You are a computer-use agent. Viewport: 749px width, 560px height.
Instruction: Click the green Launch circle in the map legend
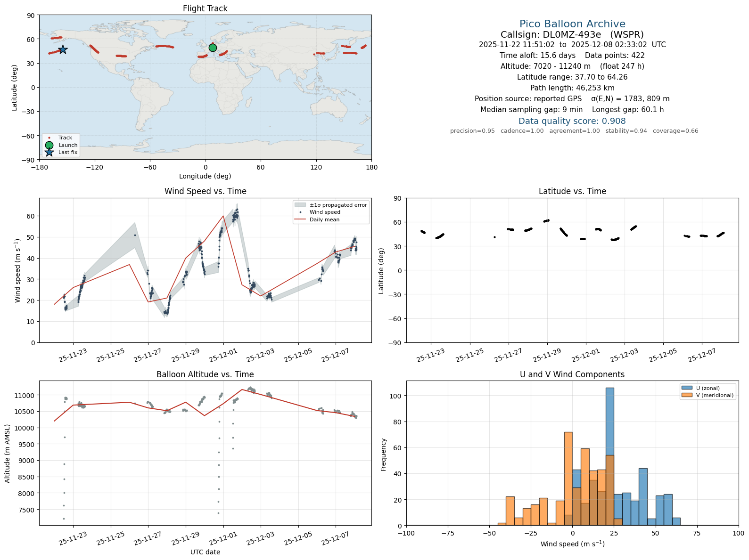coord(49,145)
